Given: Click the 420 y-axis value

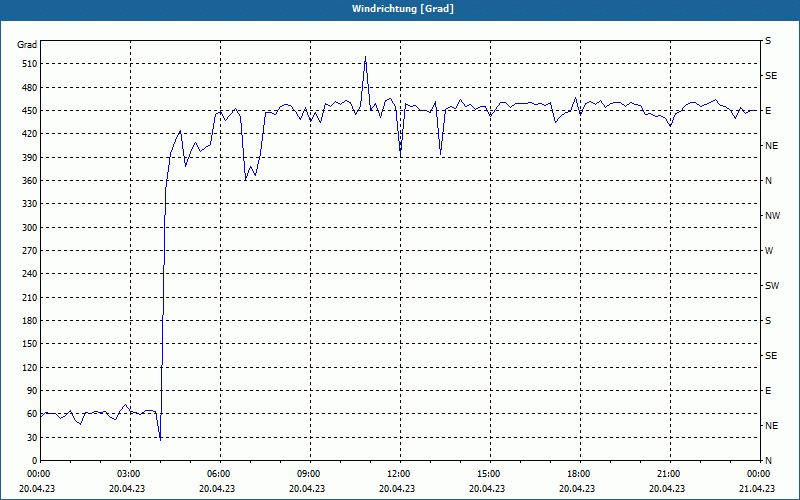Looking at the screenshot, I should (30, 134).
